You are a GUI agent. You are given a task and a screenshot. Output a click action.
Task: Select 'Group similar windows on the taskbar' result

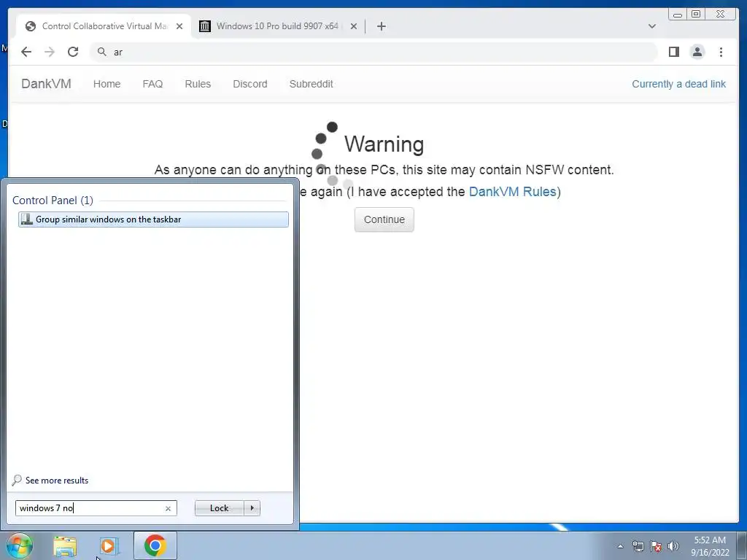coord(153,219)
